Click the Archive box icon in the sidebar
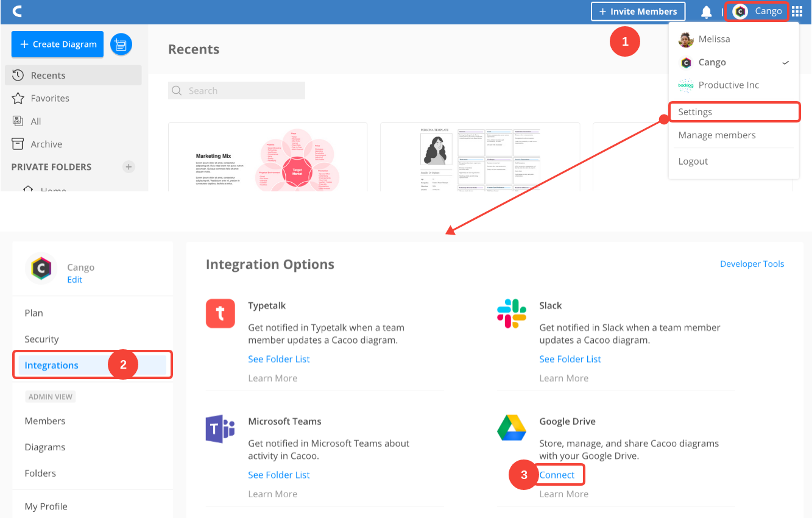Image resolution: width=812 pixels, height=518 pixels. (x=18, y=144)
